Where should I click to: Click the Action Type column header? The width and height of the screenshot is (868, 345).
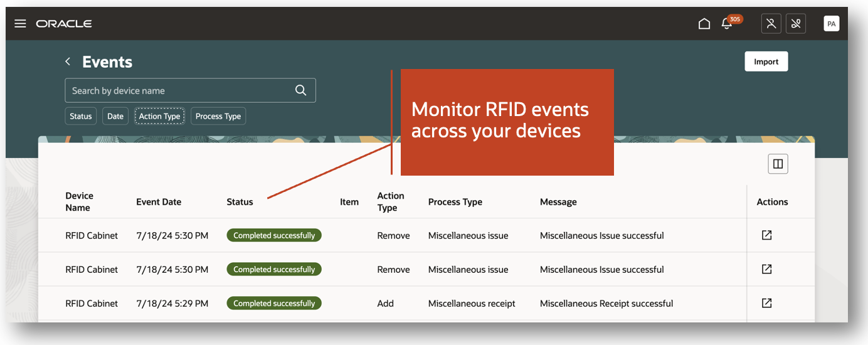tap(391, 202)
